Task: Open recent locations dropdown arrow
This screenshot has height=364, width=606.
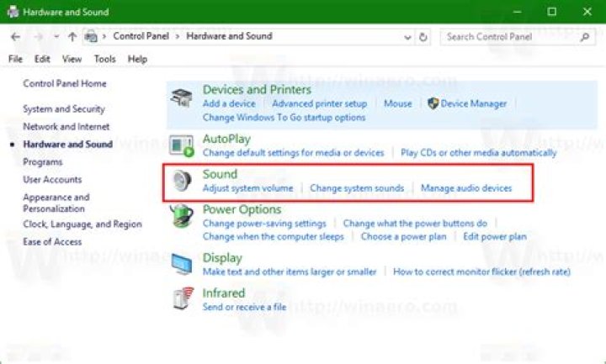Action: pyautogui.click(x=56, y=37)
